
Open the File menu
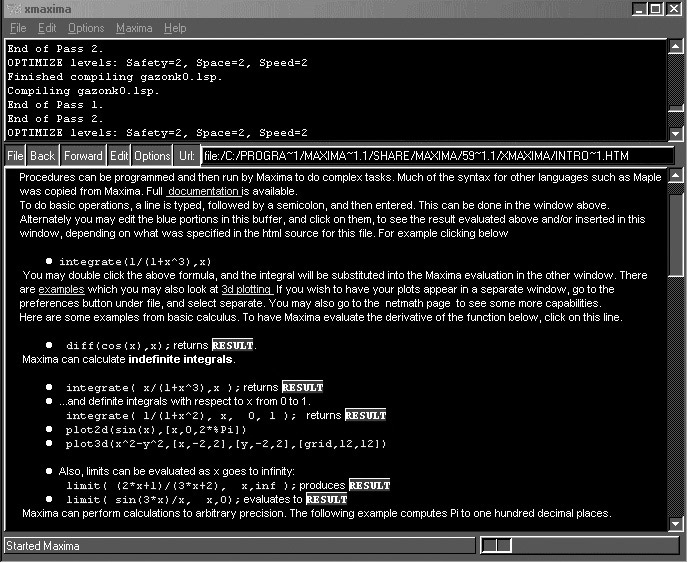[18, 28]
